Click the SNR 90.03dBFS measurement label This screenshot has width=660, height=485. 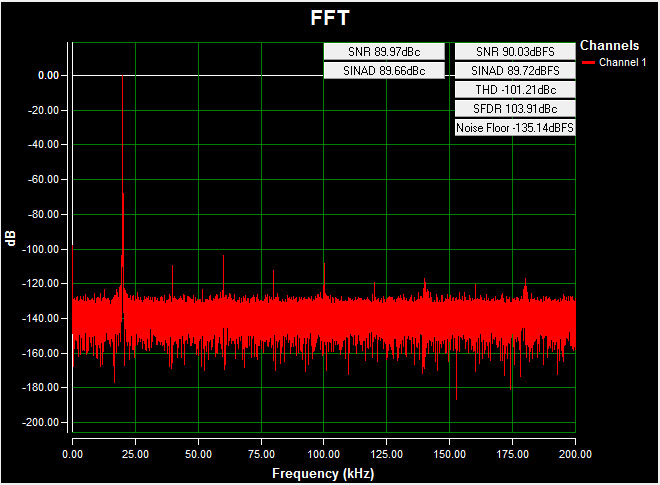[515, 52]
